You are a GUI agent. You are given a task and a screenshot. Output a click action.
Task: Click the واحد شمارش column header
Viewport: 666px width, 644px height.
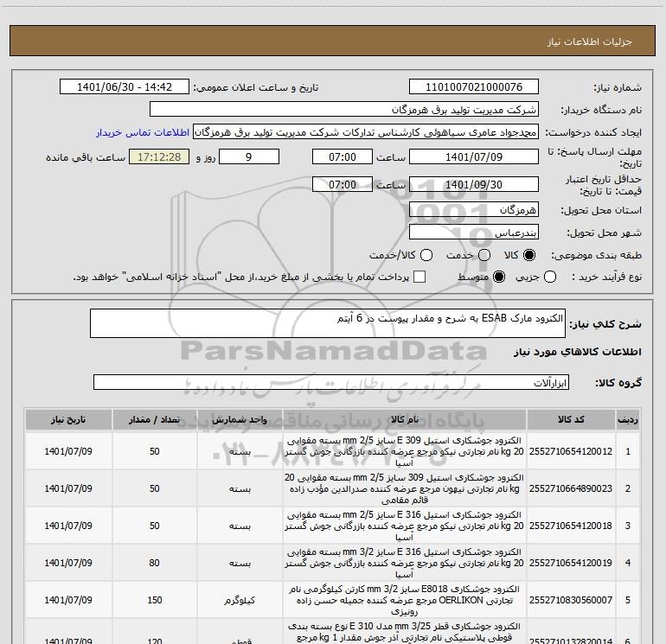(x=240, y=419)
